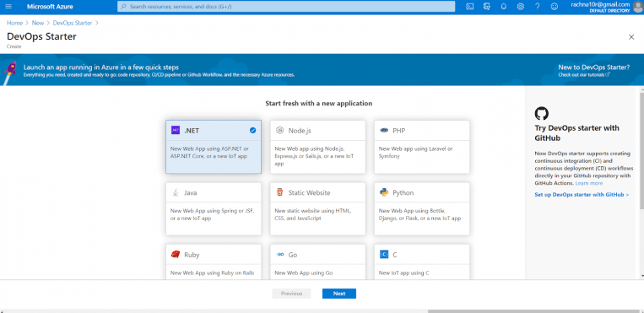Click the search magnifier icon
644x313 pixels.
(x=122, y=7)
